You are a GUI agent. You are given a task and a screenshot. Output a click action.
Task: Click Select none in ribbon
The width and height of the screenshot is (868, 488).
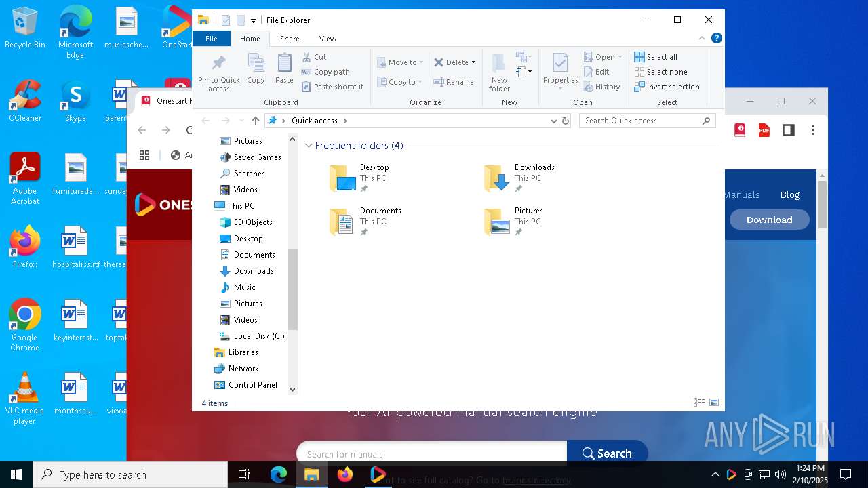point(660,72)
